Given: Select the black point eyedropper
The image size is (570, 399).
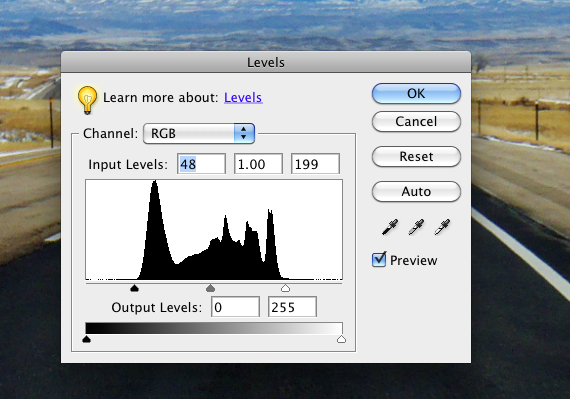Looking at the screenshot, I should tap(390, 227).
